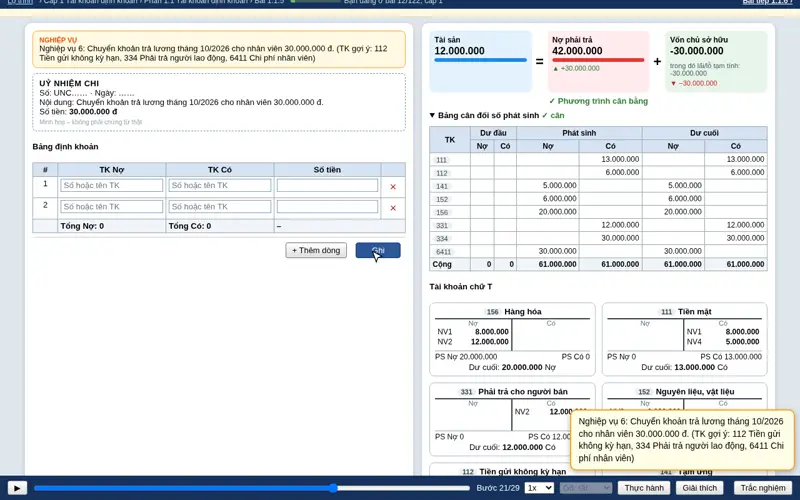Select account chip 331 in the balance table
The image size is (800, 500).
coord(442,226)
